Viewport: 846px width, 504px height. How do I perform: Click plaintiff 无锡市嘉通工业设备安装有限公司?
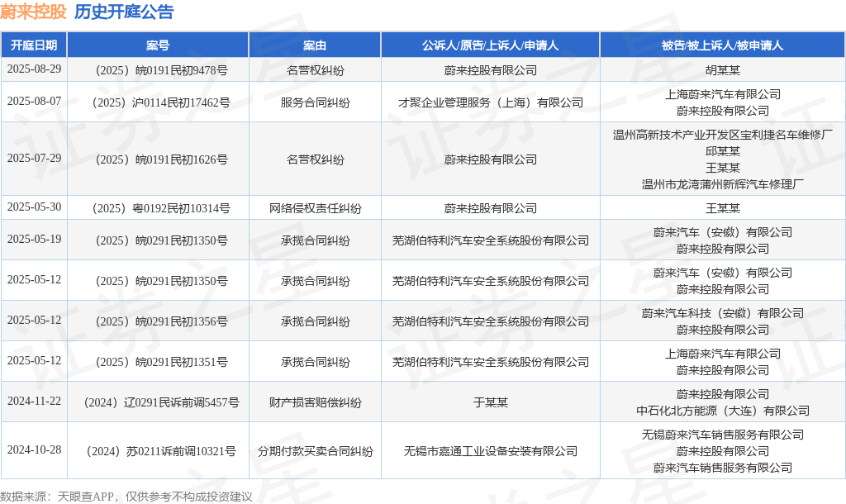coord(491,451)
